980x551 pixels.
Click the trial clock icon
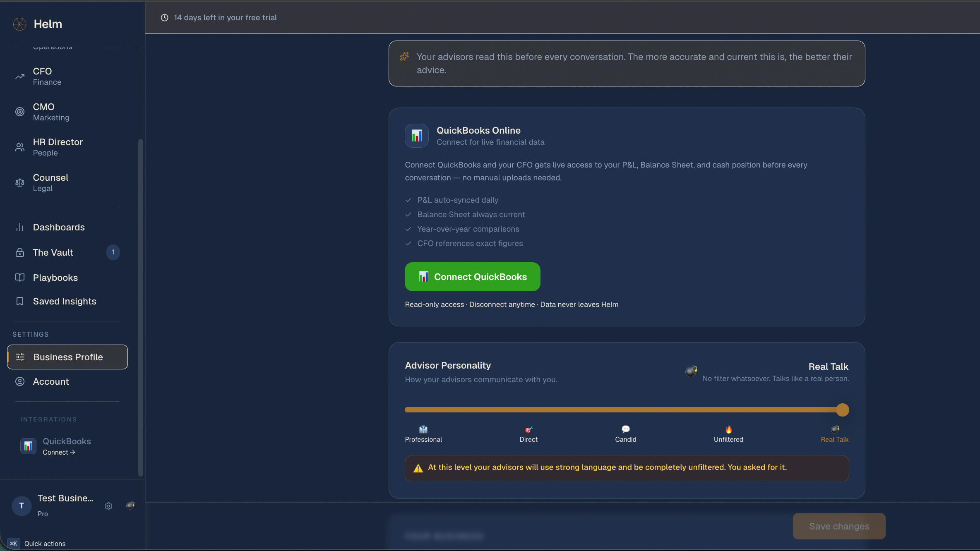164,17
